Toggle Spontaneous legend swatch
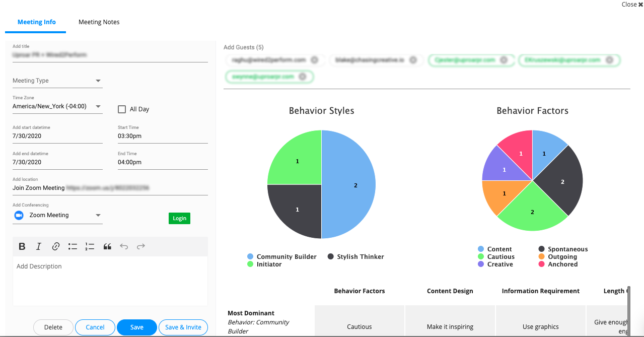Image resolution: width=644 pixels, height=337 pixels. coord(541,249)
